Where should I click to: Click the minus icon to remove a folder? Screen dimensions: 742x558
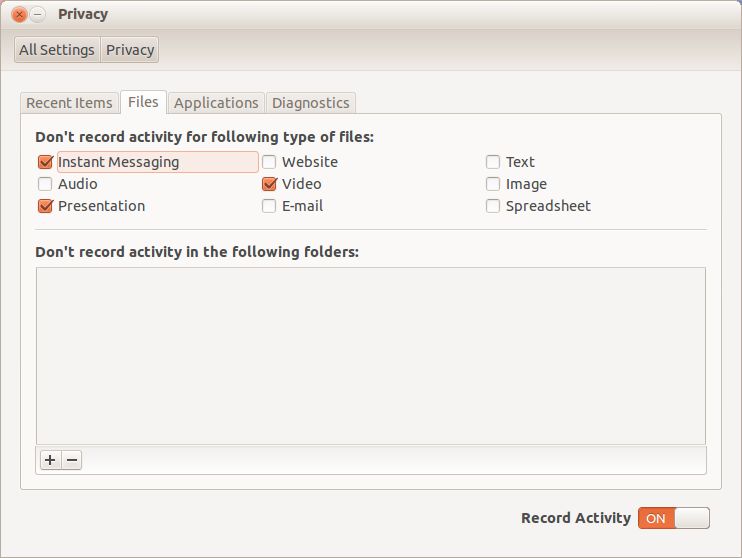[x=72, y=460]
